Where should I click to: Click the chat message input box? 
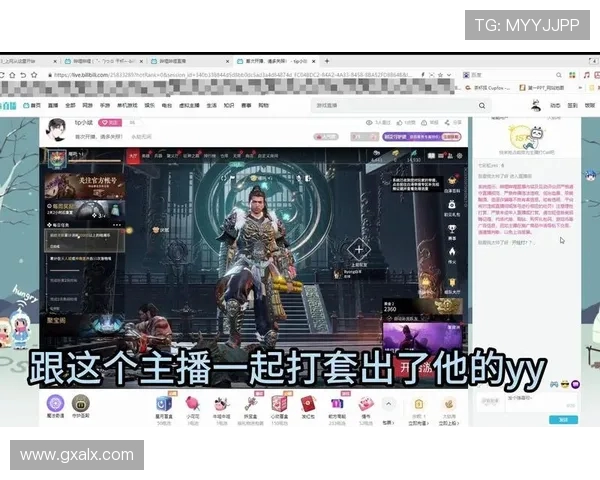[541, 403]
